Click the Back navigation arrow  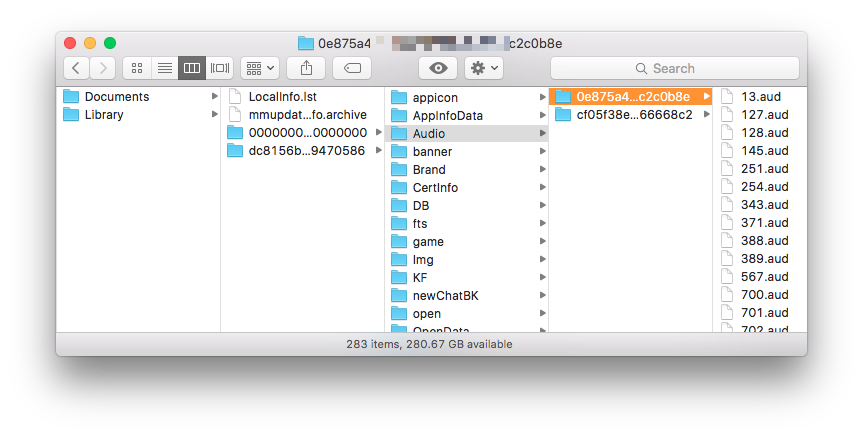coord(77,68)
